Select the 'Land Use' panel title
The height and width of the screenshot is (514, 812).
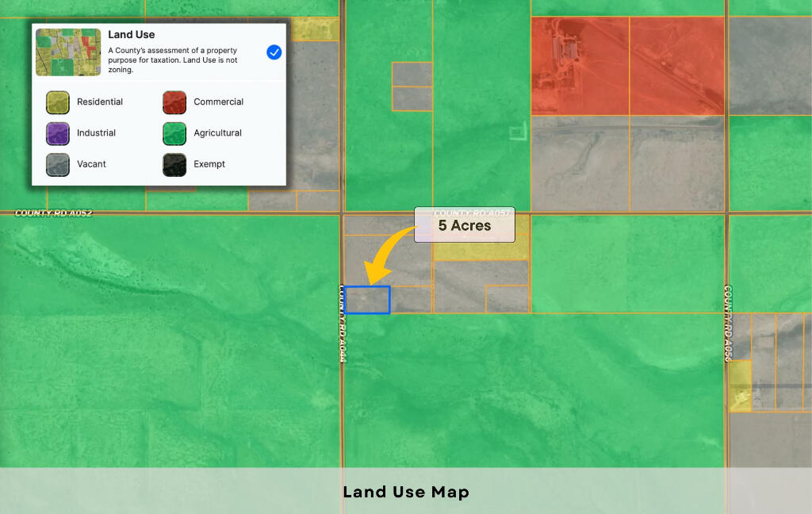pyautogui.click(x=132, y=35)
